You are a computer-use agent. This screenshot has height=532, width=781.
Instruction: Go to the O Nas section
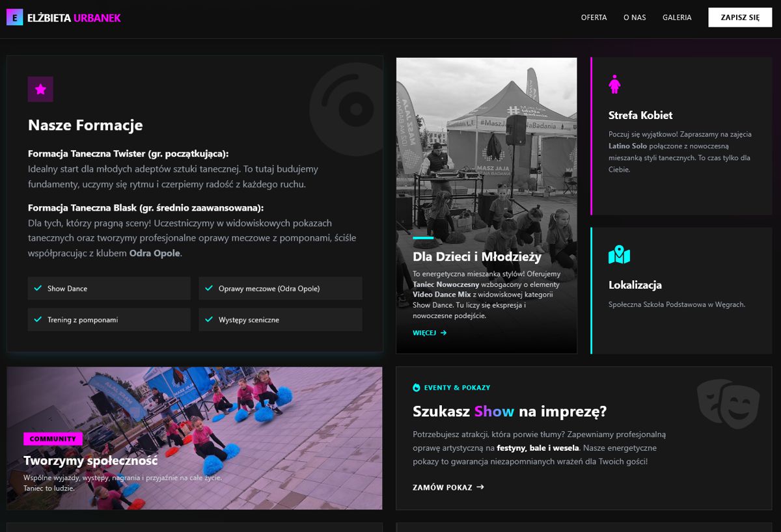click(635, 18)
